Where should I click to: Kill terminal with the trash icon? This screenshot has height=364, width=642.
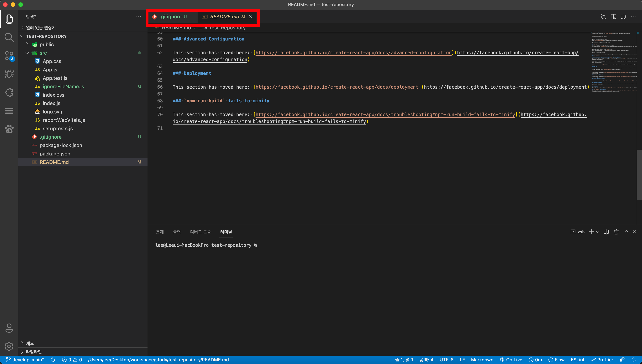616,232
